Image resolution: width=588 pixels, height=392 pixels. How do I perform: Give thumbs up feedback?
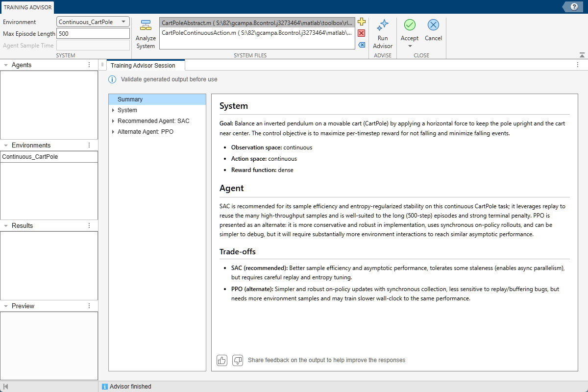[222, 360]
